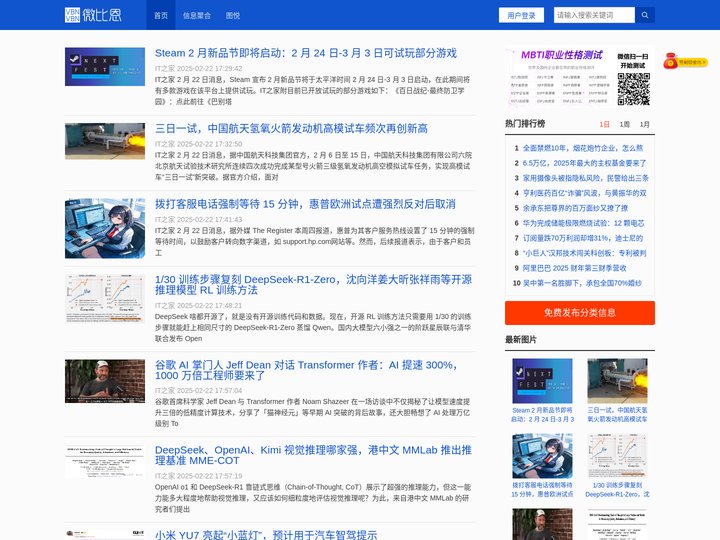Open ranking item 3 家用摄像头
Screen dimensions: 720x540
tap(585, 178)
